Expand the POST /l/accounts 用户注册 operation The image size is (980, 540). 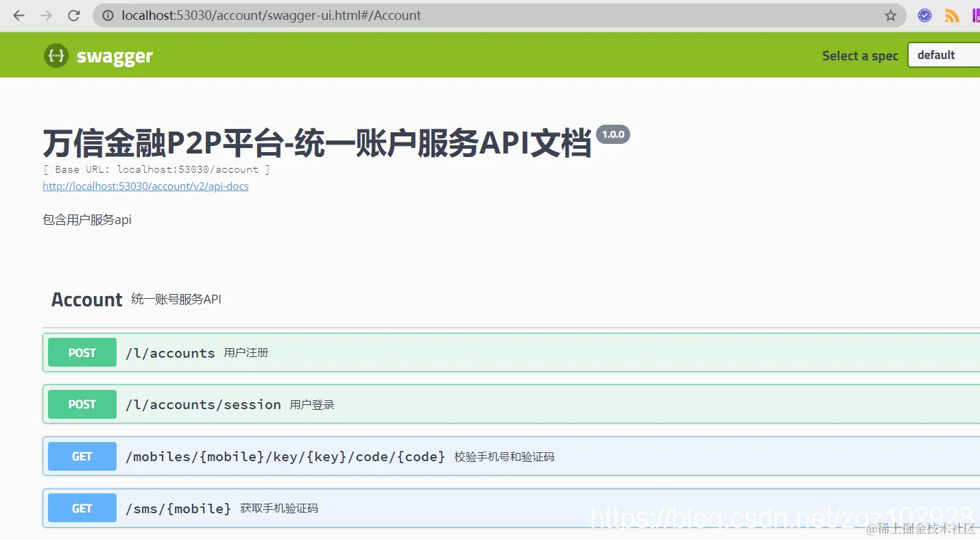click(511, 352)
